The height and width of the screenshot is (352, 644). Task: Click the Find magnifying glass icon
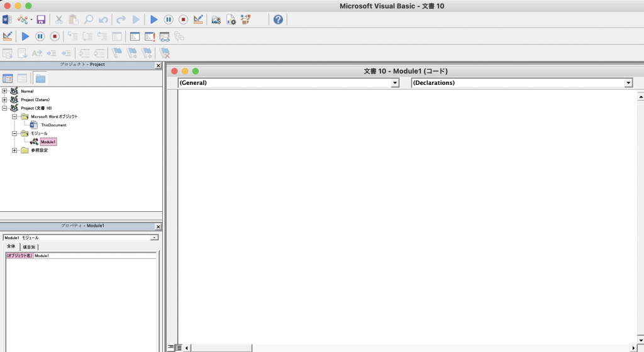[x=89, y=19]
